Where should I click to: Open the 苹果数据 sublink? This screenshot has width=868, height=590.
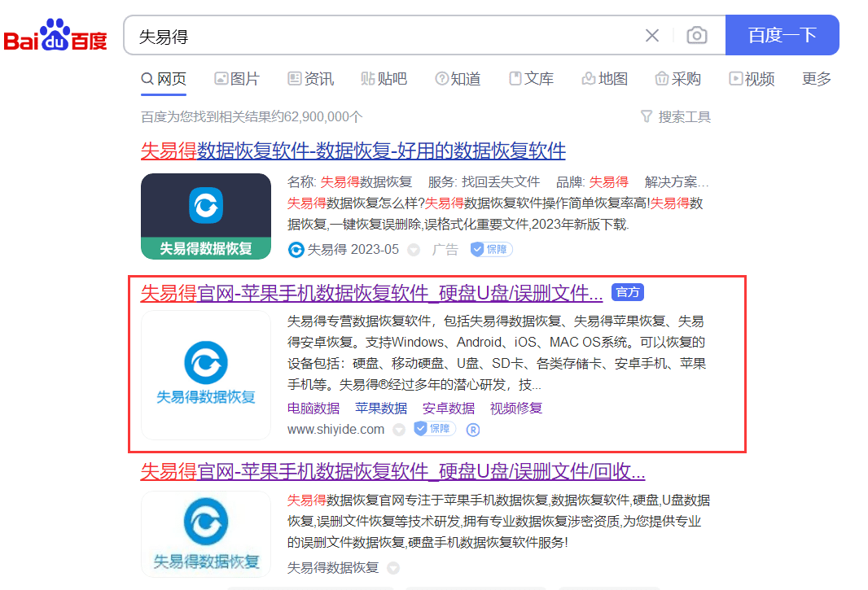pyautogui.click(x=381, y=409)
